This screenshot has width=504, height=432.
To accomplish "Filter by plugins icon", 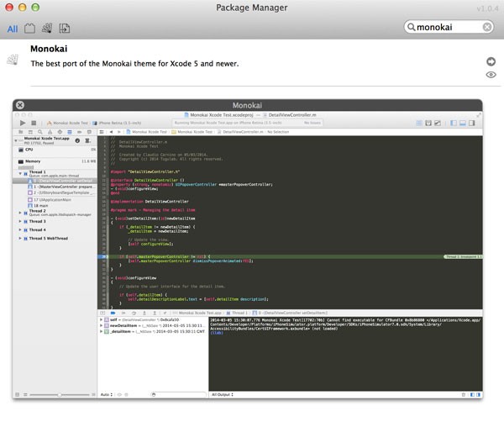I will pyautogui.click(x=29, y=29).
